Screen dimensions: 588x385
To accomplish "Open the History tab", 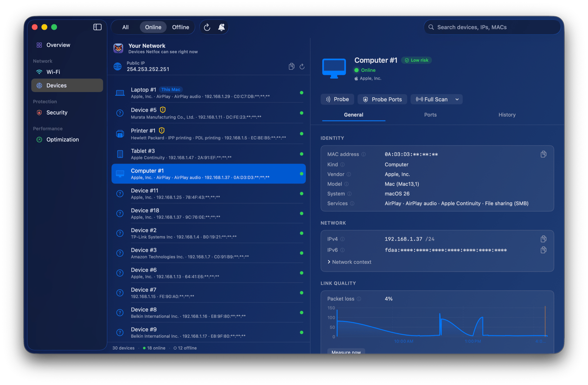I will click(x=507, y=115).
